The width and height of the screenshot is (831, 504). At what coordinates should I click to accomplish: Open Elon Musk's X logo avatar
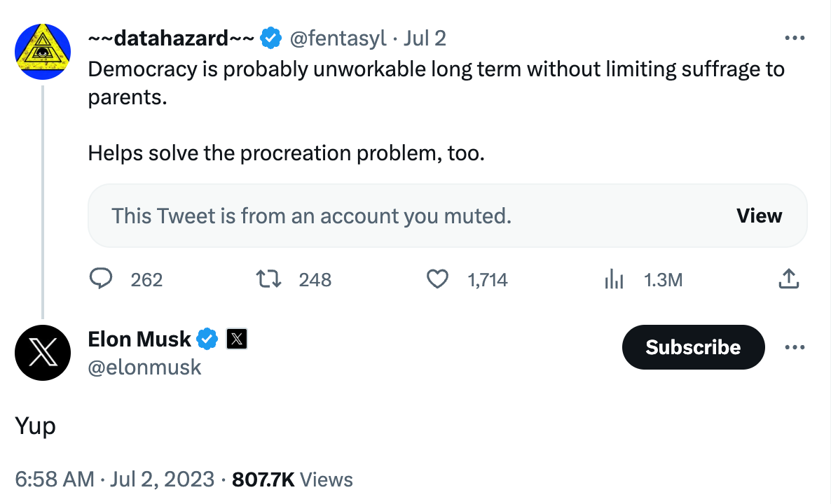tap(43, 353)
